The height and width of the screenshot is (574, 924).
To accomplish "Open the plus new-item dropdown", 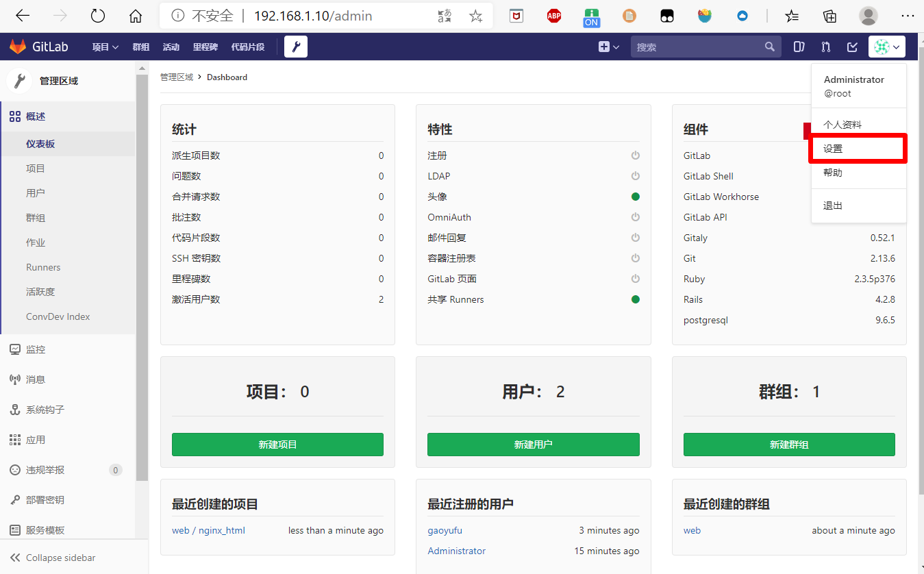I will click(608, 47).
